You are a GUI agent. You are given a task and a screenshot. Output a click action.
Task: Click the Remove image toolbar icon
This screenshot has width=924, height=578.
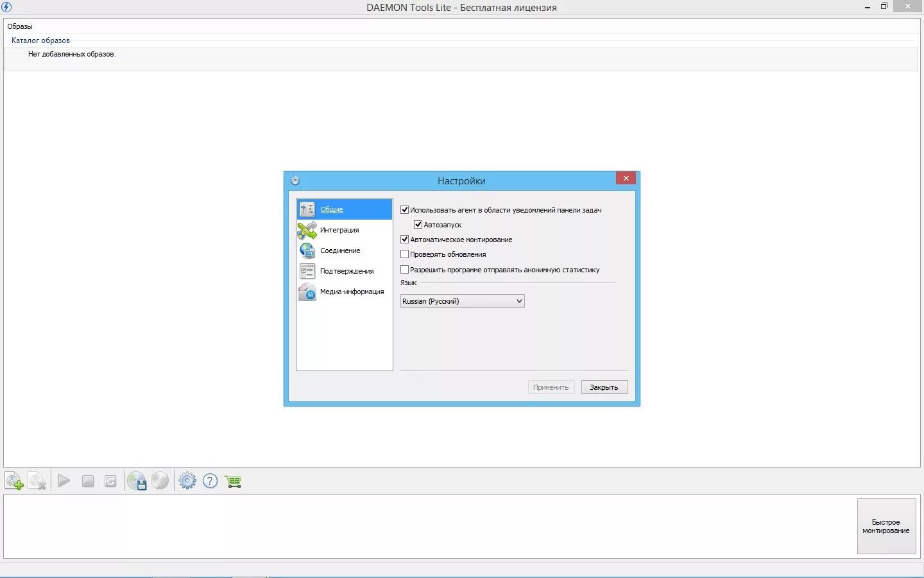(x=37, y=481)
